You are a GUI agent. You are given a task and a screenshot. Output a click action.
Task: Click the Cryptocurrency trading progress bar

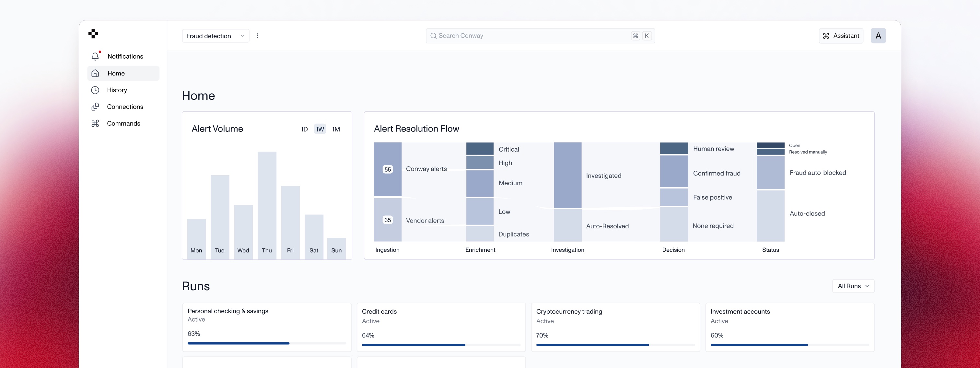(615, 345)
